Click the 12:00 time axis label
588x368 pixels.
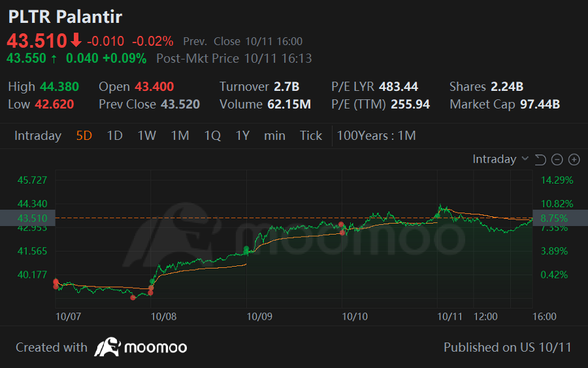click(x=485, y=316)
